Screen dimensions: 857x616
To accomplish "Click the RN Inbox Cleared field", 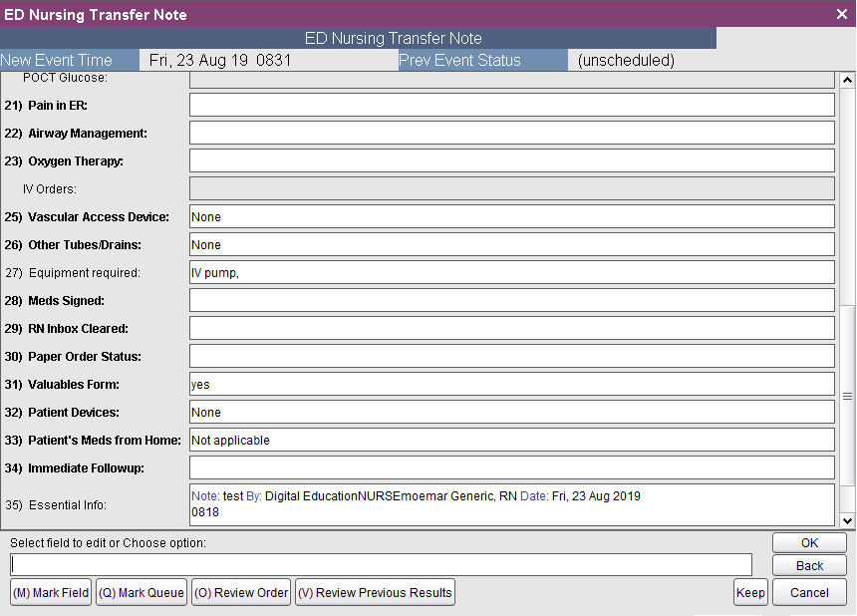I will 510,328.
